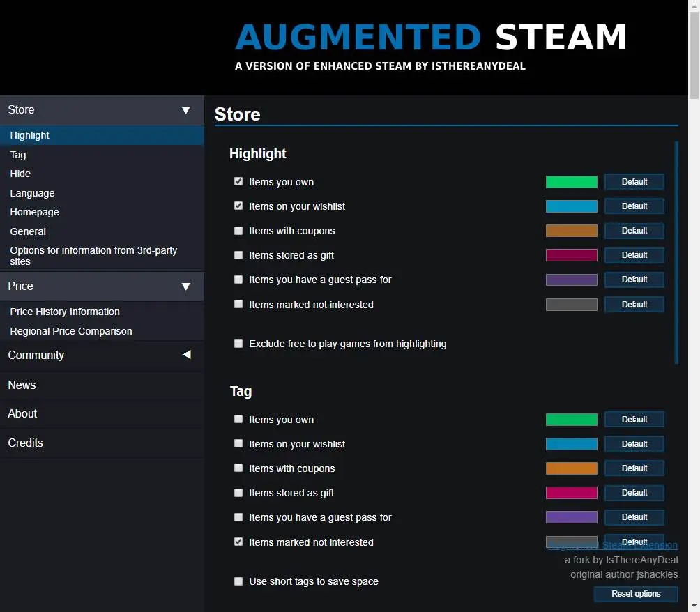
Task: Select Highlight in the sidebar
Action: click(x=102, y=135)
